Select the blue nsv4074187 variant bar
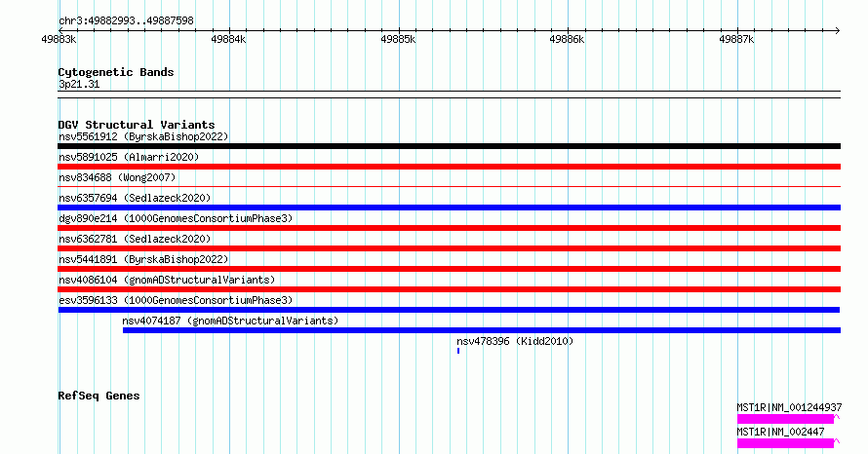868x454 pixels. [482, 330]
